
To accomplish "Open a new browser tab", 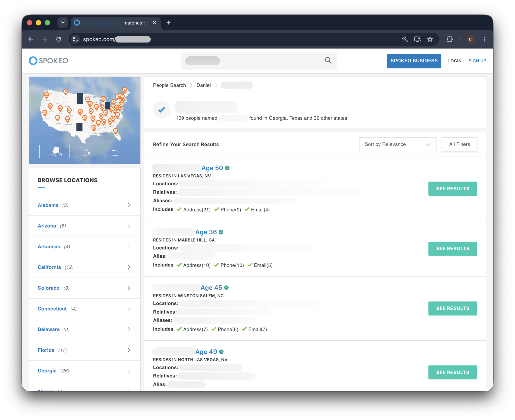I will [x=169, y=23].
